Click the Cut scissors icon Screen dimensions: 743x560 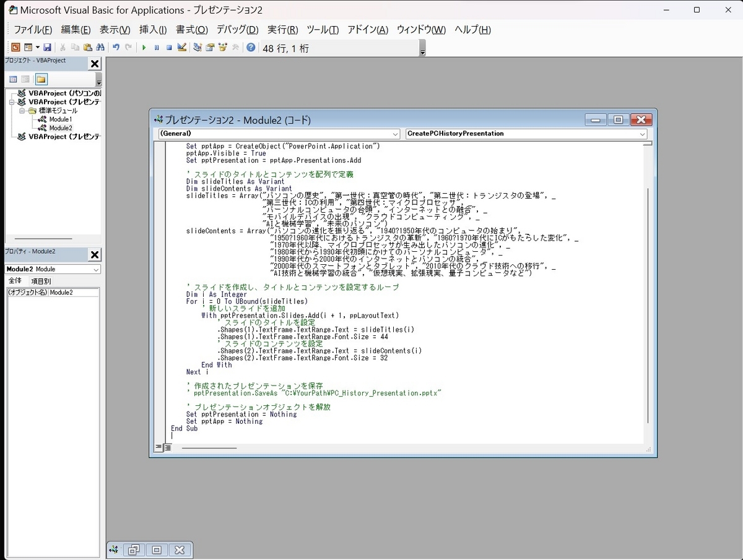tap(63, 47)
